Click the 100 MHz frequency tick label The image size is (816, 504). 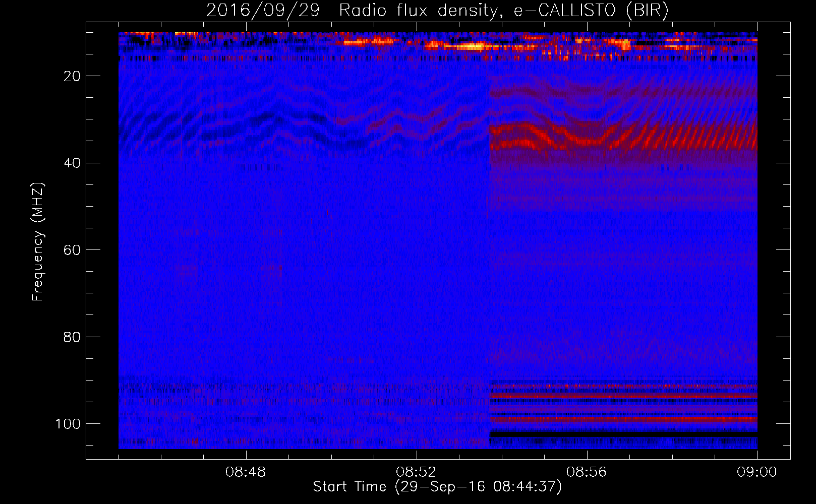click(68, 424)
